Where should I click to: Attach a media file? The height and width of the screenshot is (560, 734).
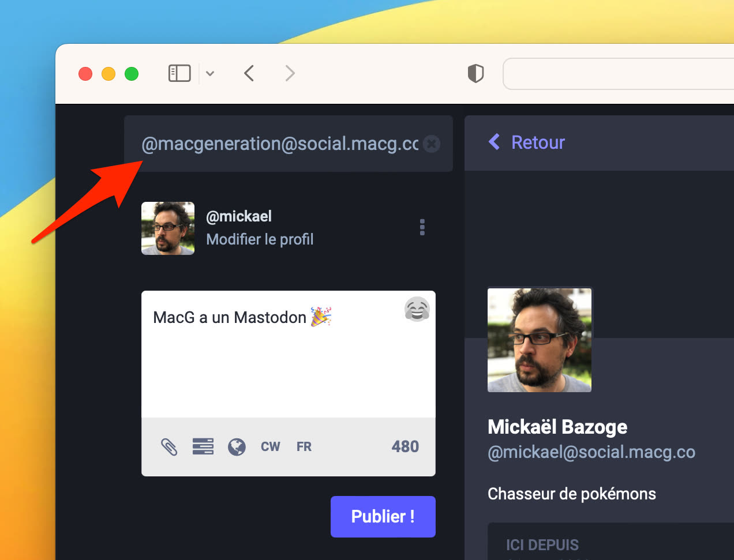(168, 446)
